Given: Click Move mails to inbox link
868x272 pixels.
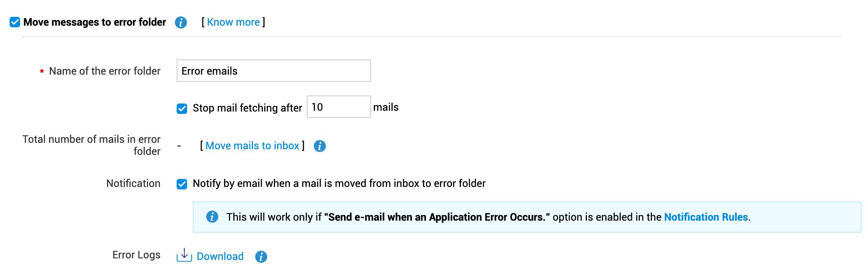Looking at the screenshot, I should click(x=252, y=146).
